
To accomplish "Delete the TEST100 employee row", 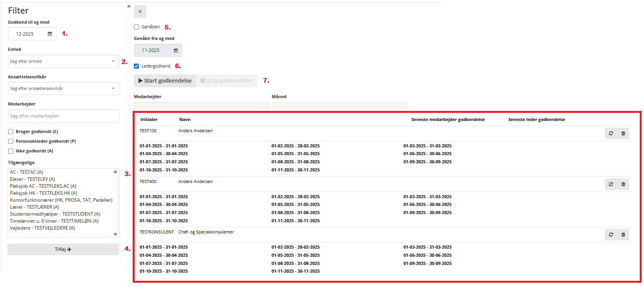I will coord(623,133).
